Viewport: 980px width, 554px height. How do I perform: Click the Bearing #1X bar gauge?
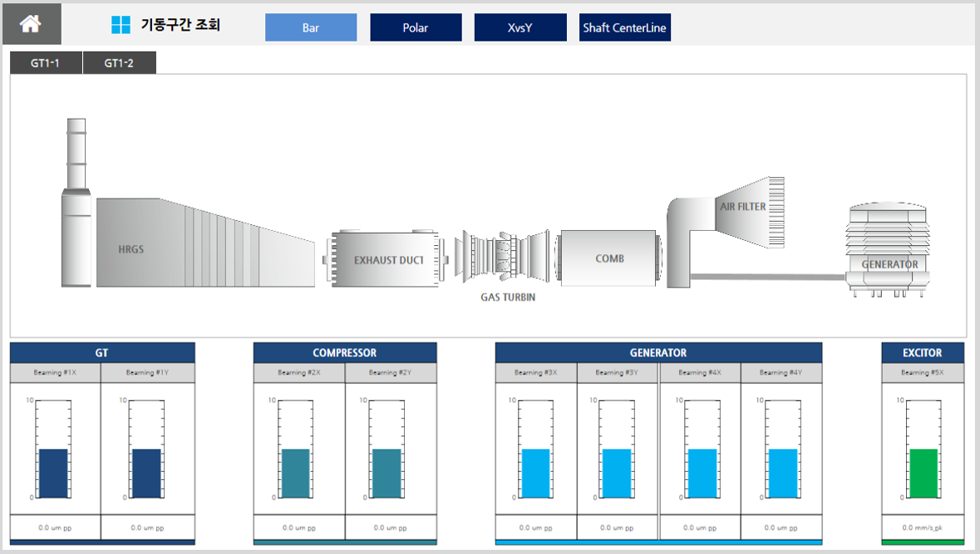pos(54,473)
